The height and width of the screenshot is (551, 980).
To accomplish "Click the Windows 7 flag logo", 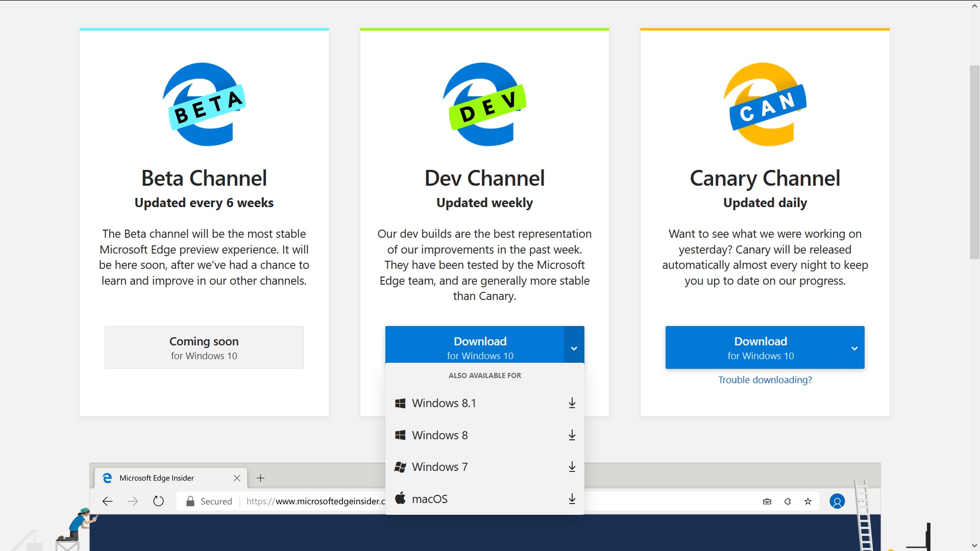I will 400,467.
